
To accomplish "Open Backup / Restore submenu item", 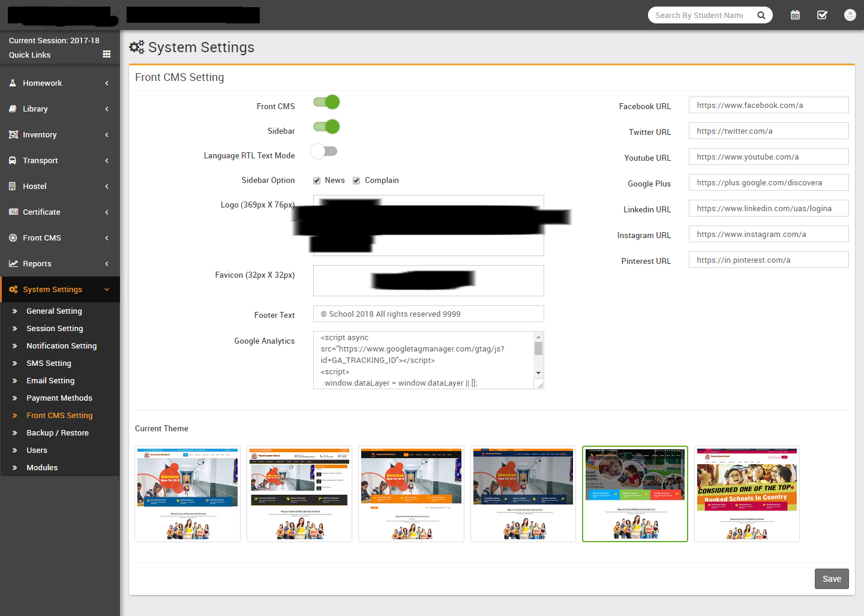I will (x=58, y=432).
